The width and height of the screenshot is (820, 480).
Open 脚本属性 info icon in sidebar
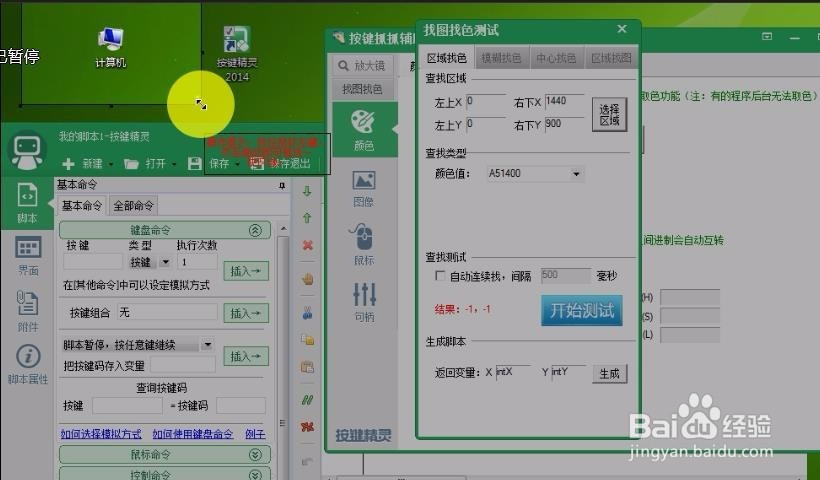(28, 364)
